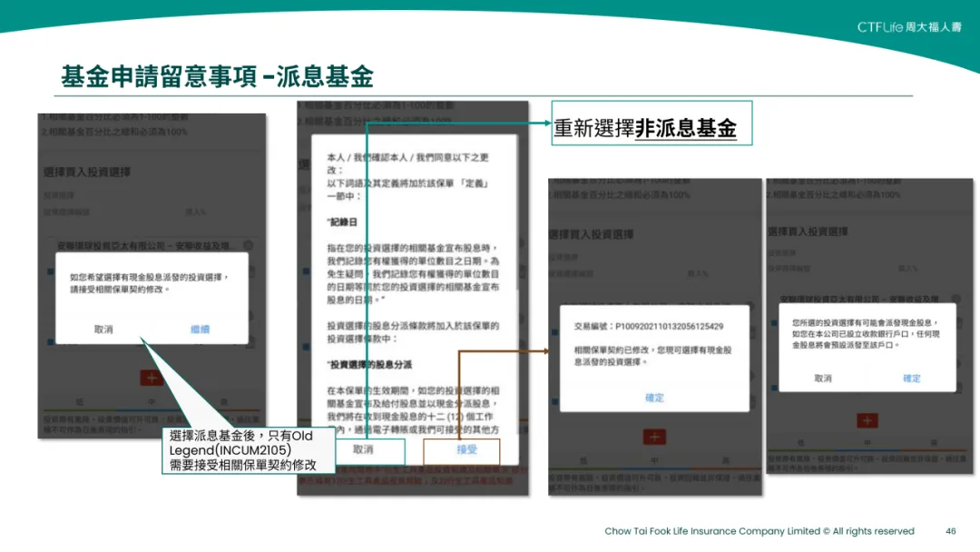Click the callout 重新選擇非派息基金
Image resolution: width=980 pixels, height=552 pixels.
[652, 123]
